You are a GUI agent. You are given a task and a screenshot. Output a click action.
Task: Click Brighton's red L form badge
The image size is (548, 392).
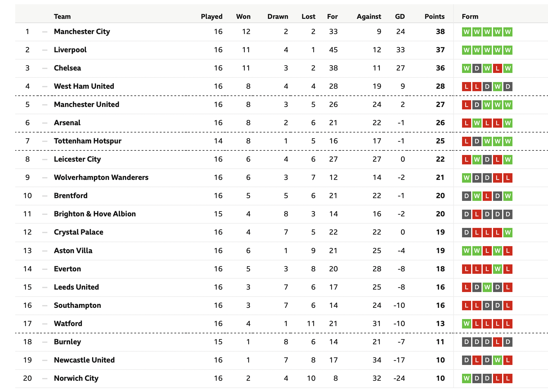click(x=477, y=214)
